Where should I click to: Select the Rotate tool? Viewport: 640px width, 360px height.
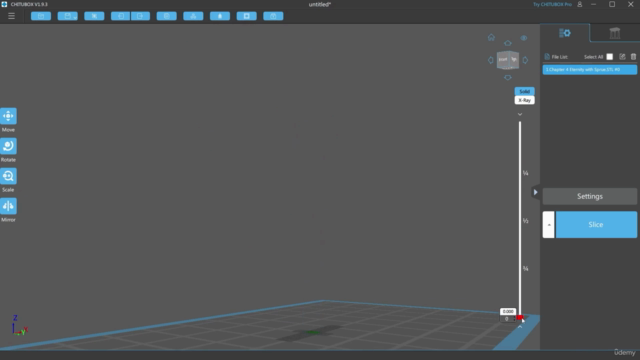[8, 146]
